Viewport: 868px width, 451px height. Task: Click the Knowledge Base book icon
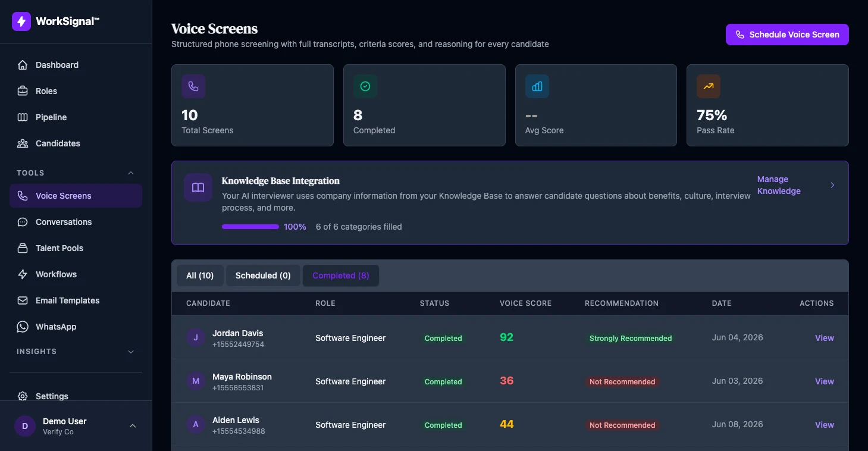(198, 187)
